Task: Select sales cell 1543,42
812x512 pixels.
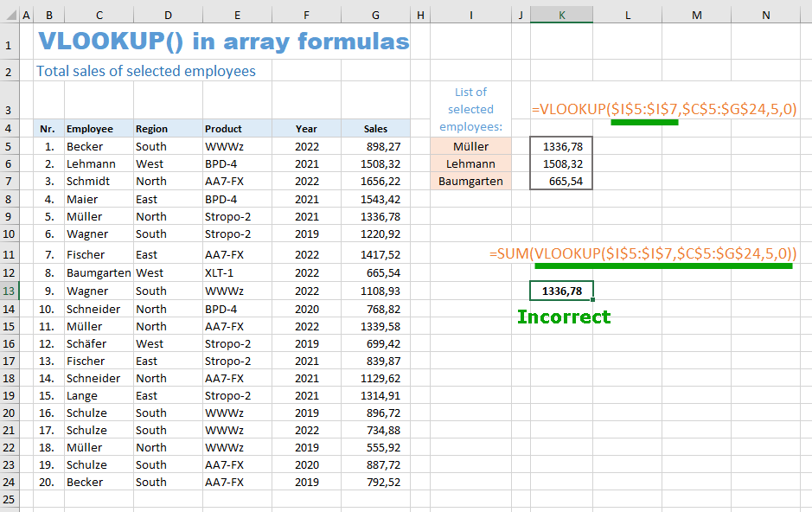Action: 375,199
